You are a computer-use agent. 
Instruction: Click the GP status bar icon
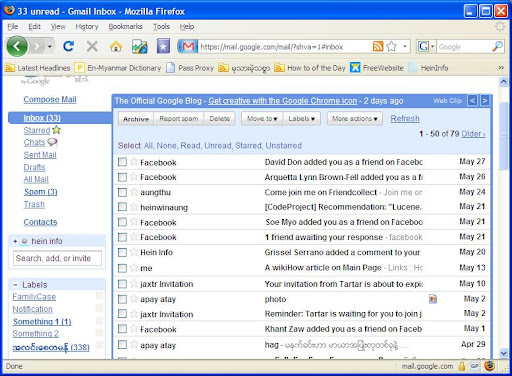(x=475, y=366)
